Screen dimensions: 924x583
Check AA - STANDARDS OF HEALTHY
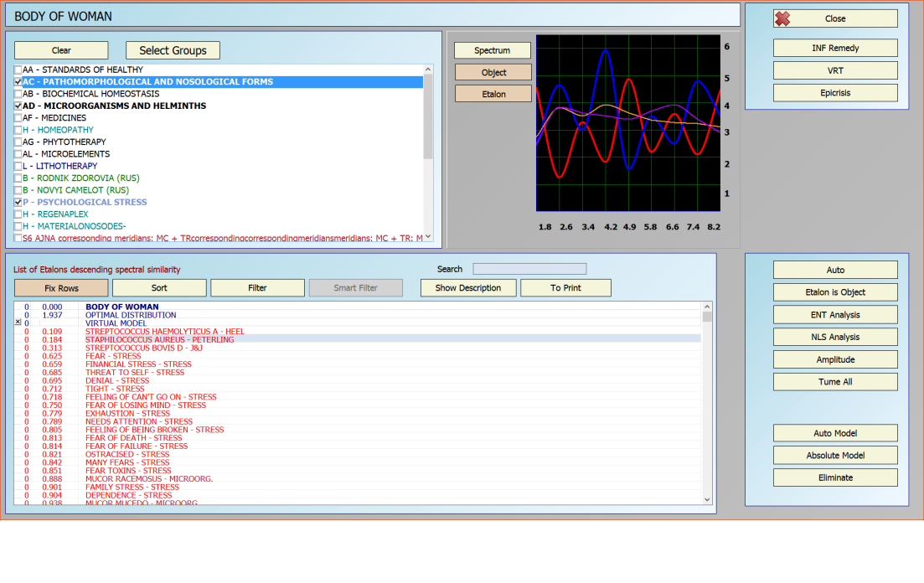click(x=18, y=70)
